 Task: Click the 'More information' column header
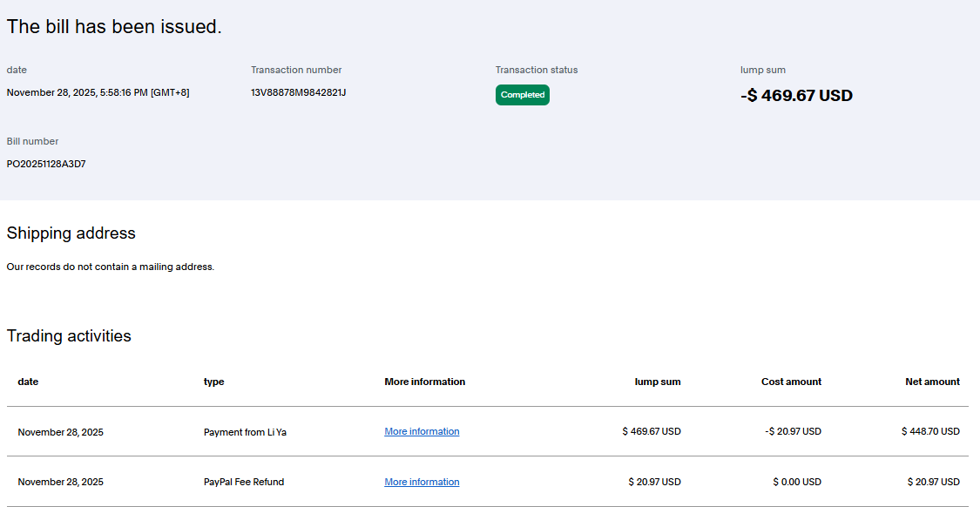coord(424,382)
